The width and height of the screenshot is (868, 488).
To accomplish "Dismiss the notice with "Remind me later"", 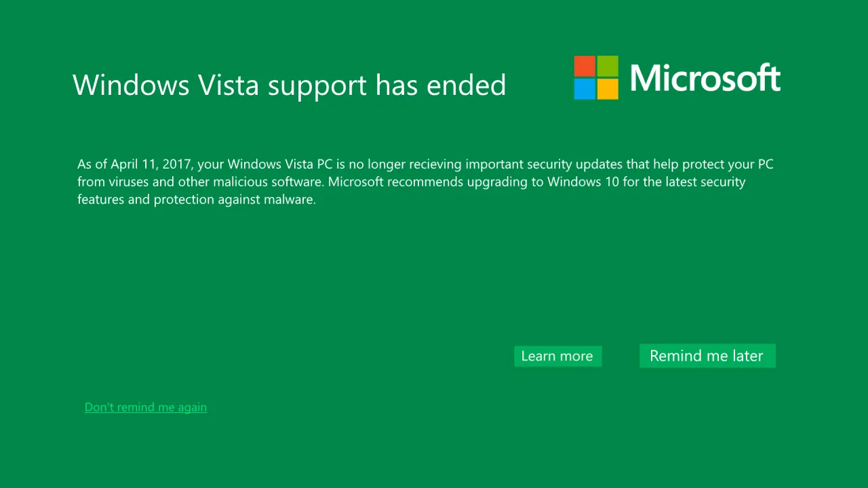I will pos(707,356).
